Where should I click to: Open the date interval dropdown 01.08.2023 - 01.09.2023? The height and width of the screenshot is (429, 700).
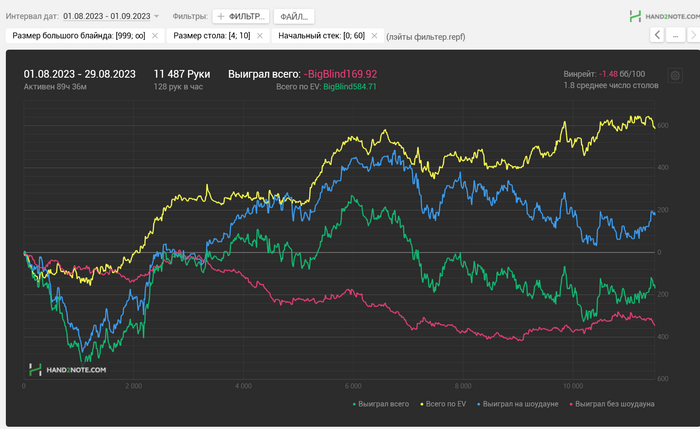(111, 16)
